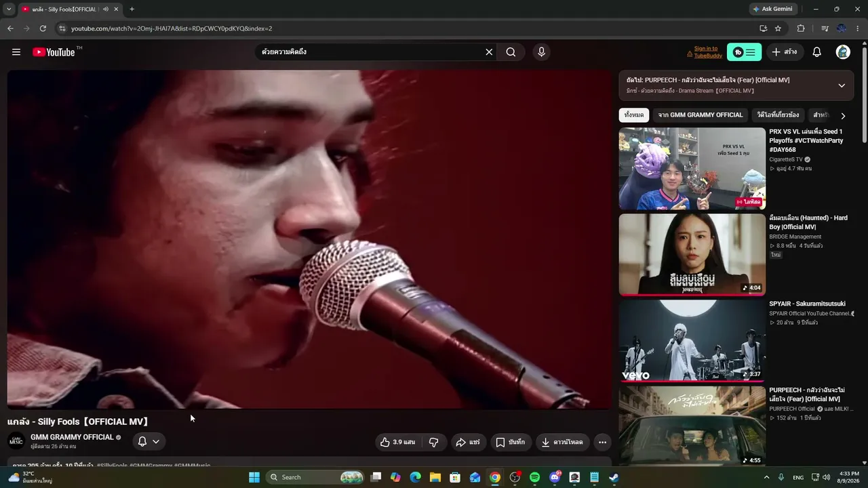
Task: Start voice search with the microphone
Action: pos(541,52)
